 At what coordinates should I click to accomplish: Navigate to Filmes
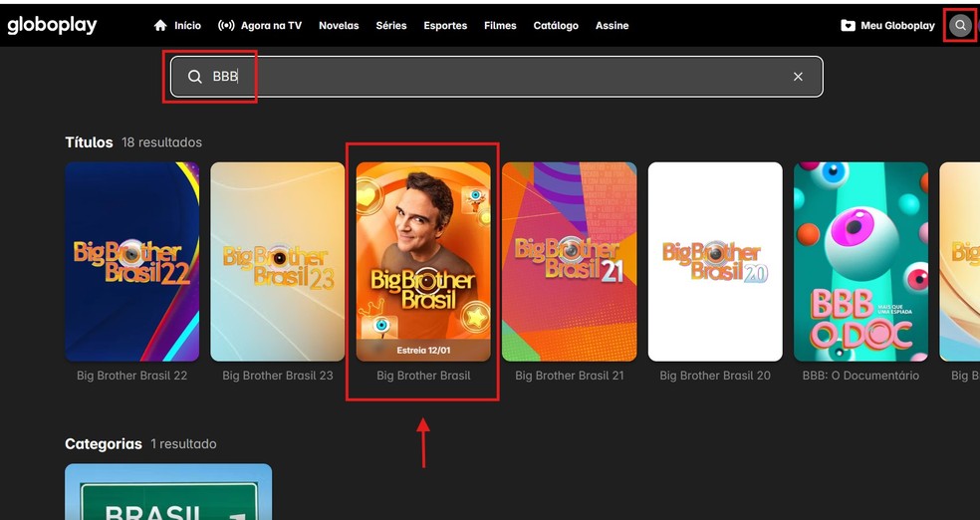(500, 26)
